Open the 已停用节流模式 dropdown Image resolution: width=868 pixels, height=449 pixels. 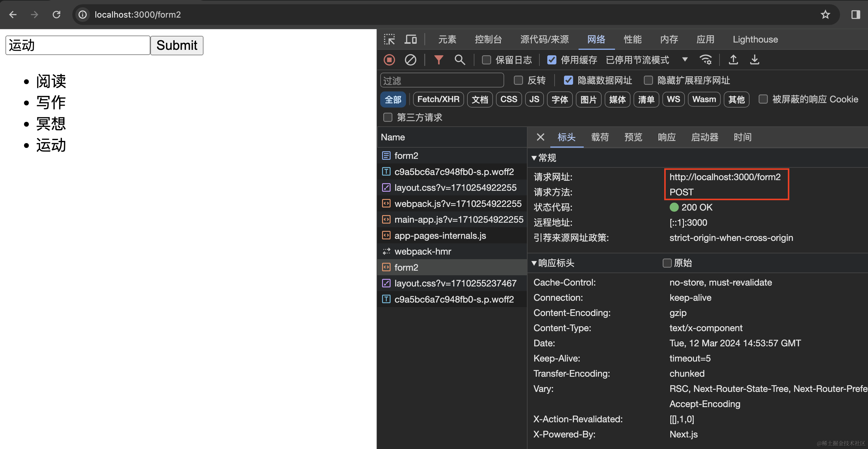pyautogui.click(x=685, y=60)
